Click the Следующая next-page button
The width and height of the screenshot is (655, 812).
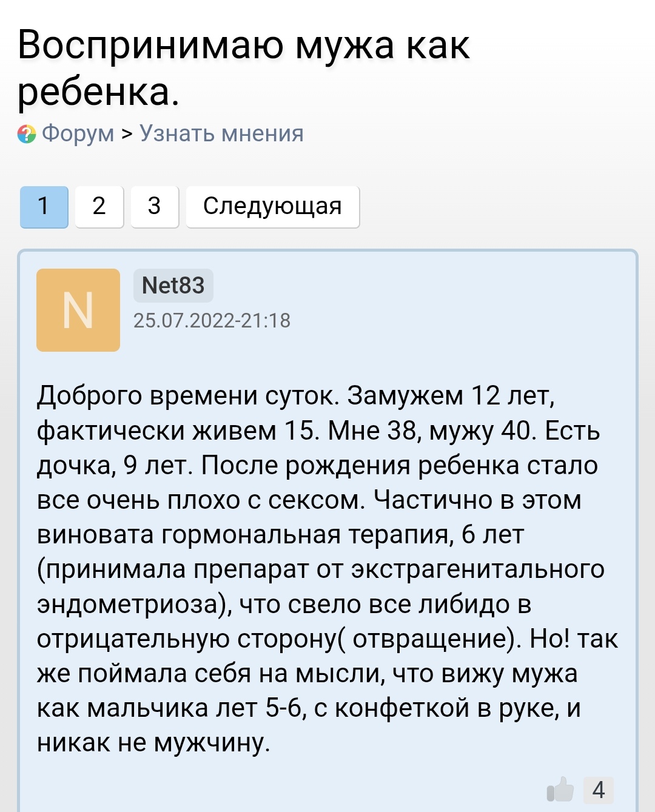pyautogui.click(x=273, y=207)
